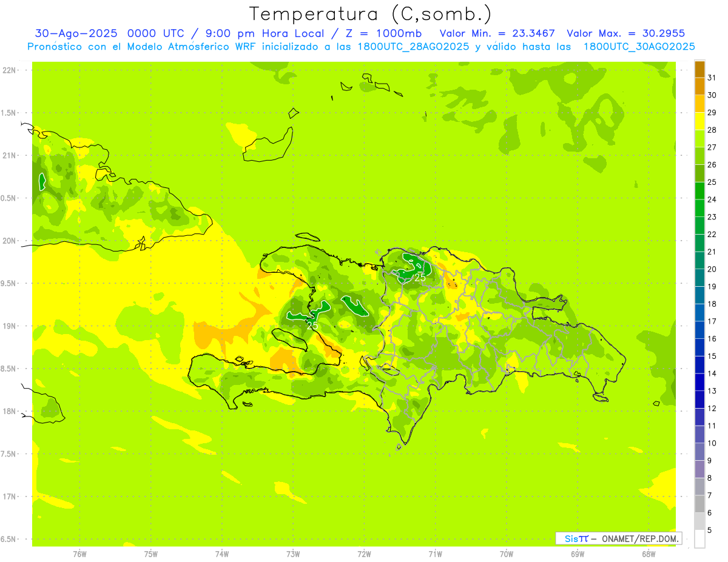Select the blue colorbar swatch between 15 and 16
Image resolution: width=728 pixels, height=562 pixels.
(x=699, y=347)
